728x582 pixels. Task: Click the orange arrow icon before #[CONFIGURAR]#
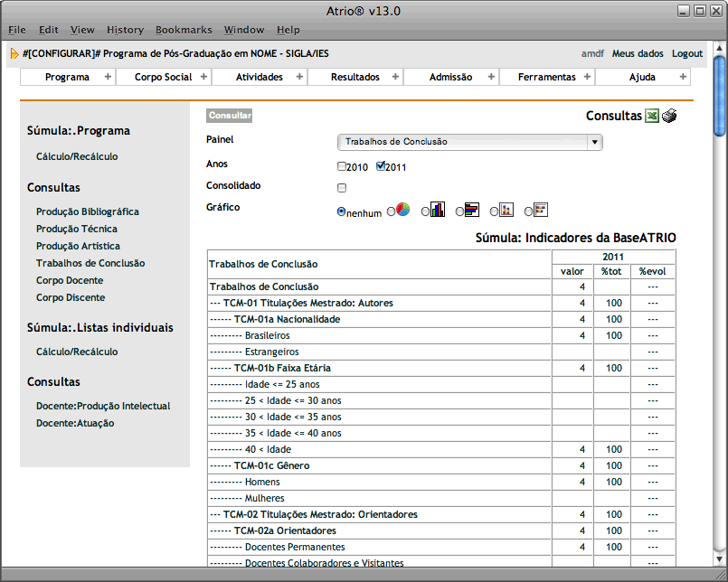coord(14,53)
